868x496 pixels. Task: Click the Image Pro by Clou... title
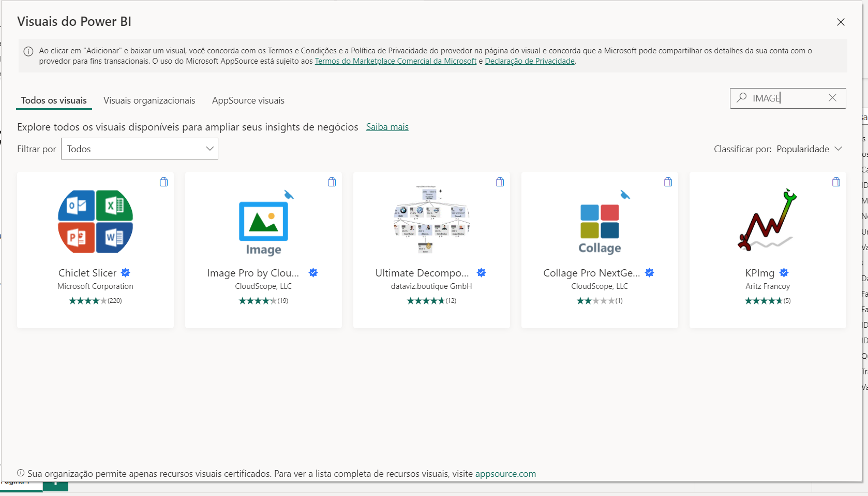(253, 273)
